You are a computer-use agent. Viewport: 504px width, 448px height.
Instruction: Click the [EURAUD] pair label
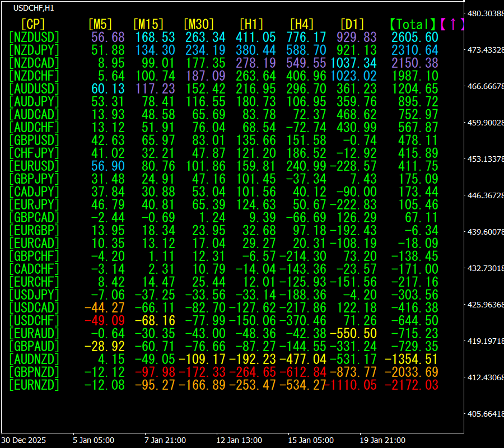pyautogui.click(x=34, y=333)
